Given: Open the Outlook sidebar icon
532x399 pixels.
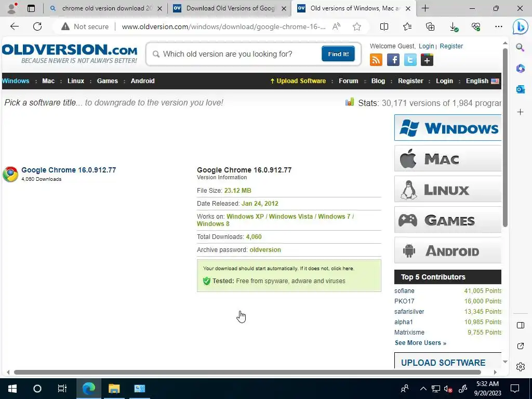Looking at the screenshot, I should 520,89.
